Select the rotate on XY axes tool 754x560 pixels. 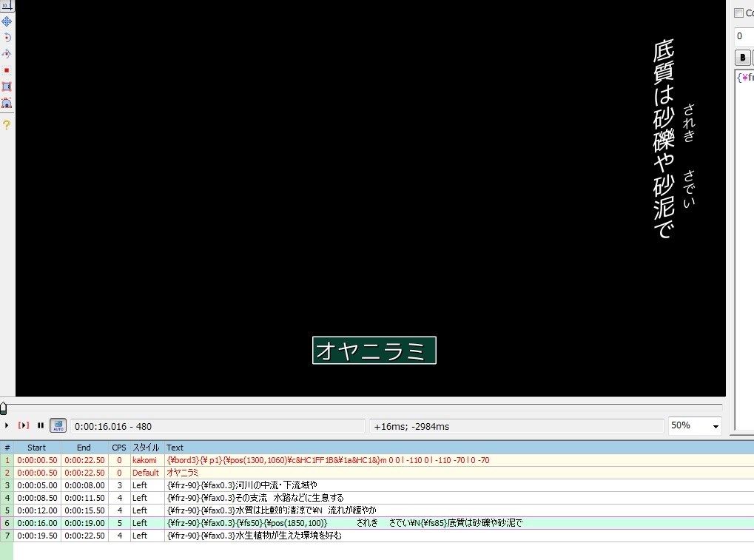coord(7,54)
